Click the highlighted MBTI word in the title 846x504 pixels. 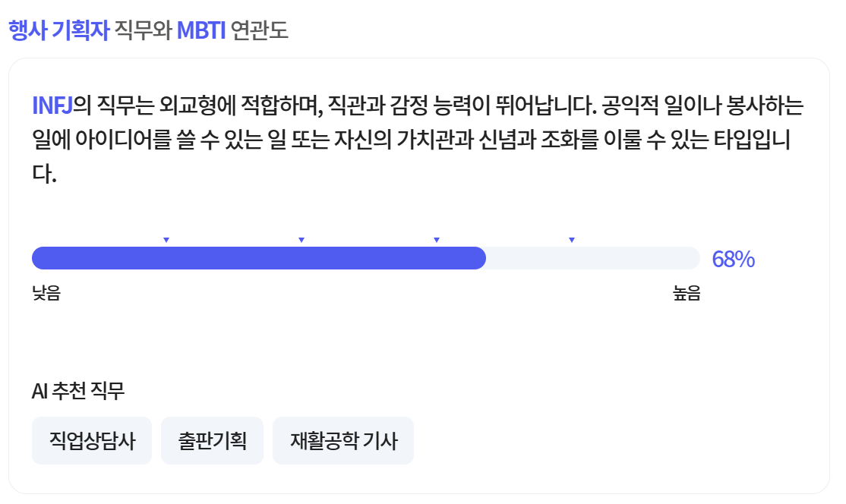(x=201, y=30)
